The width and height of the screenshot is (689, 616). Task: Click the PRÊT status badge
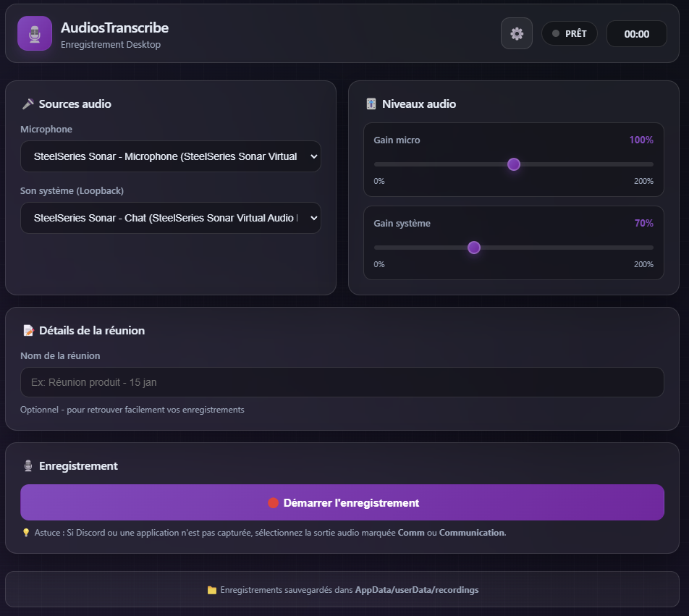tap(570, 33)
